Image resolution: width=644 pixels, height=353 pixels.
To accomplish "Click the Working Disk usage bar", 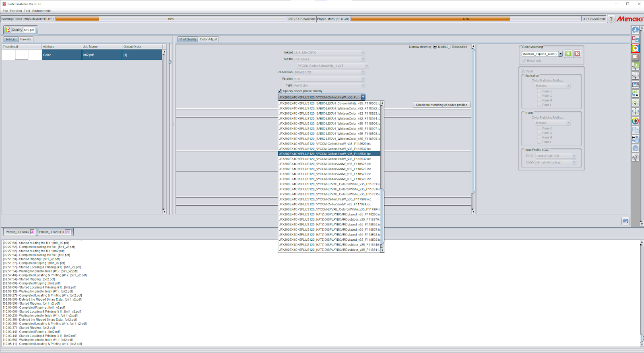I will coord(170,19).
